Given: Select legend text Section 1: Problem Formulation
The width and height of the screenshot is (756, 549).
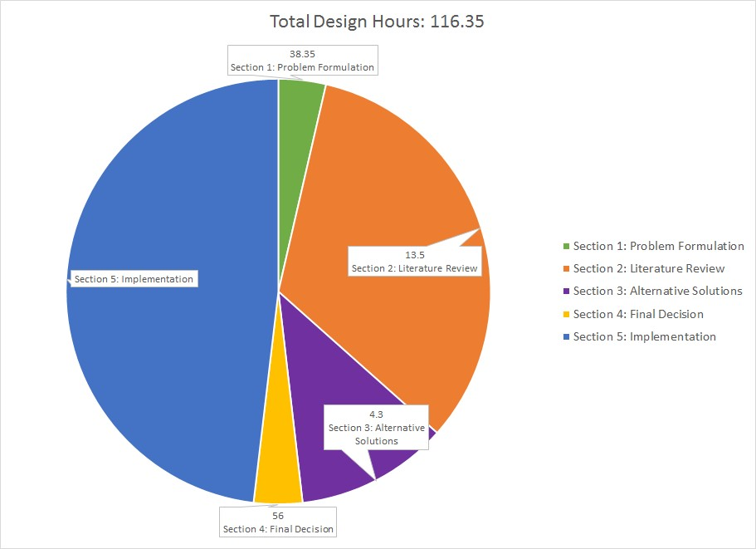Looking at the screenshot, I should [x=658, y=246].
